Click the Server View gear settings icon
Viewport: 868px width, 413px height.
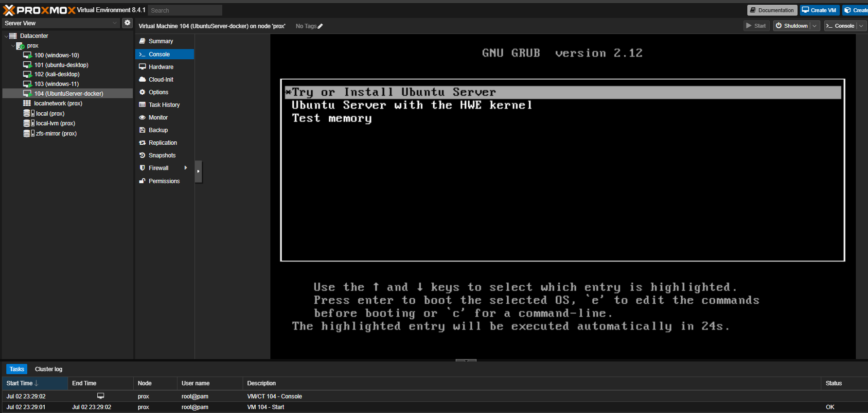127,23
